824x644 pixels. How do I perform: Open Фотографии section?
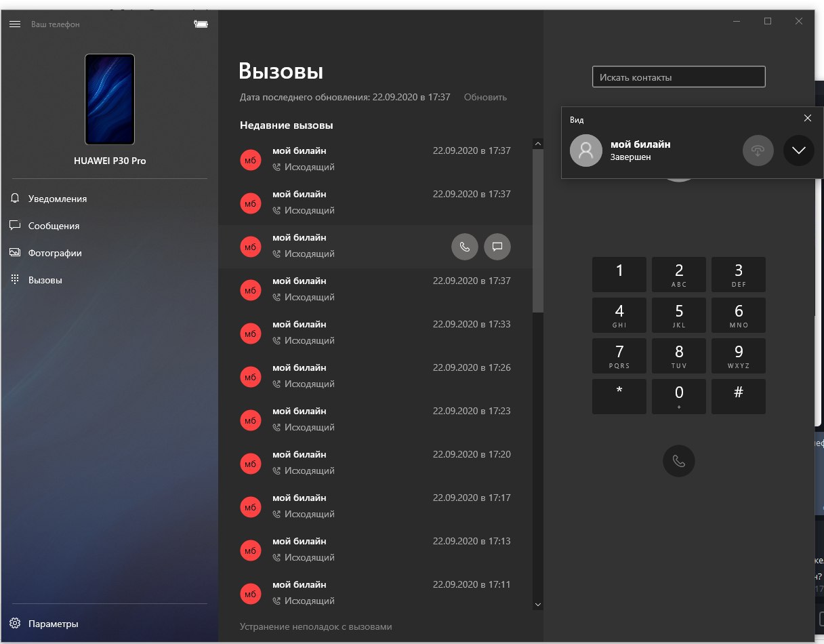click(110, 253)
